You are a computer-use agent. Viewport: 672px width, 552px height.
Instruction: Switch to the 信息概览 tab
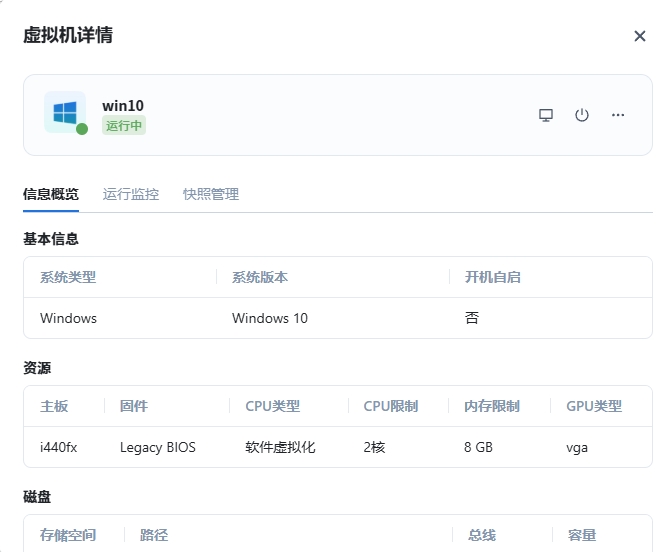pyautogui.click(x=51, y=194)
